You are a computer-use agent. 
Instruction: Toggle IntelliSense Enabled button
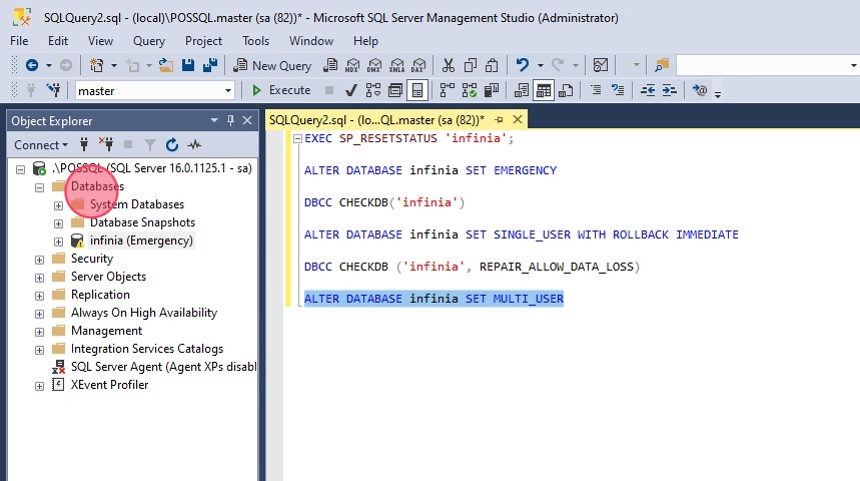(x=417, y=90)
